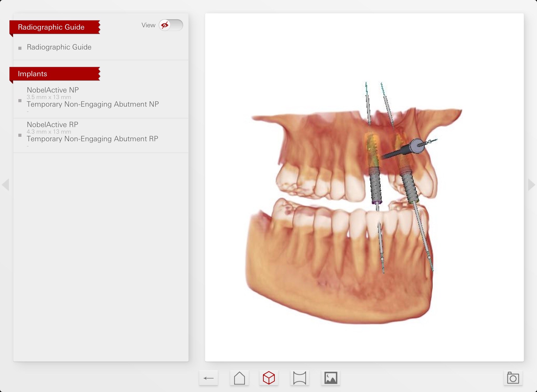
Task: Select the NobelActive NP implant entry
Action: tap(101, 101)
